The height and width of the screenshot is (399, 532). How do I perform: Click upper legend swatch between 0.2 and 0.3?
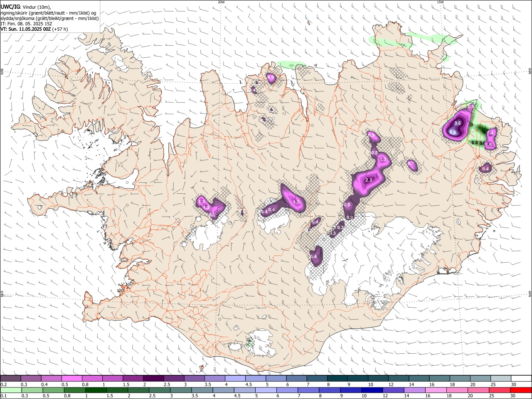10,379
